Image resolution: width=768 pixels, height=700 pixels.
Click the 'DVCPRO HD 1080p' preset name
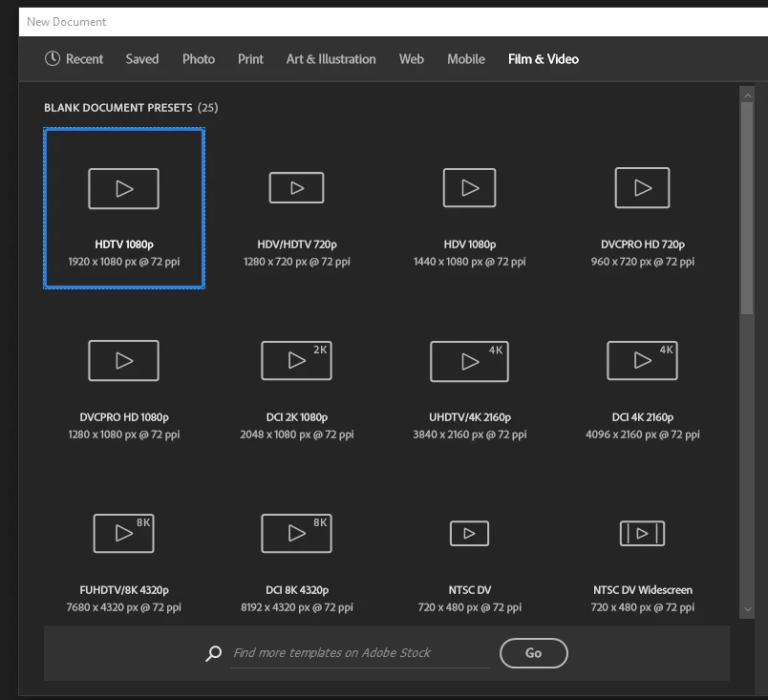pos(124,417)
